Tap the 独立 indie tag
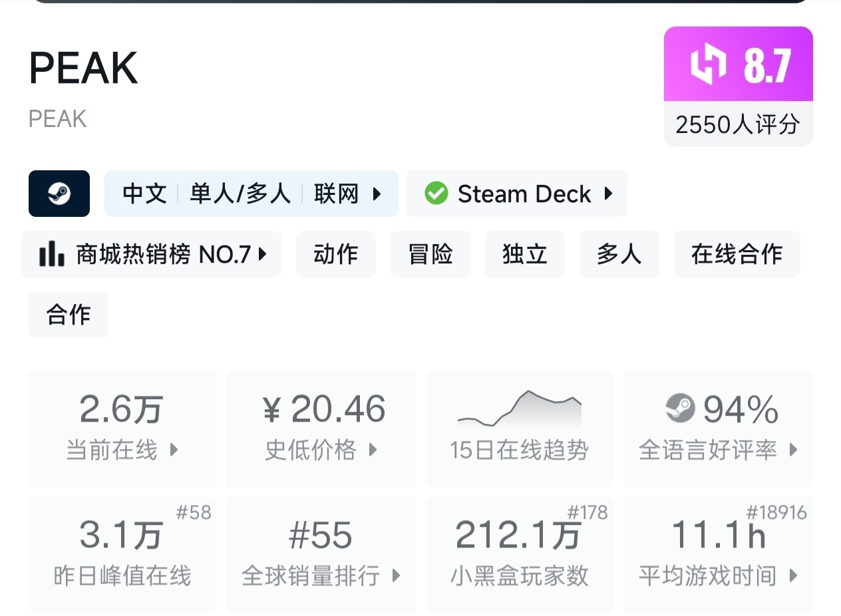841x616 pixels. pyautogui.click(x=525, y=254)
